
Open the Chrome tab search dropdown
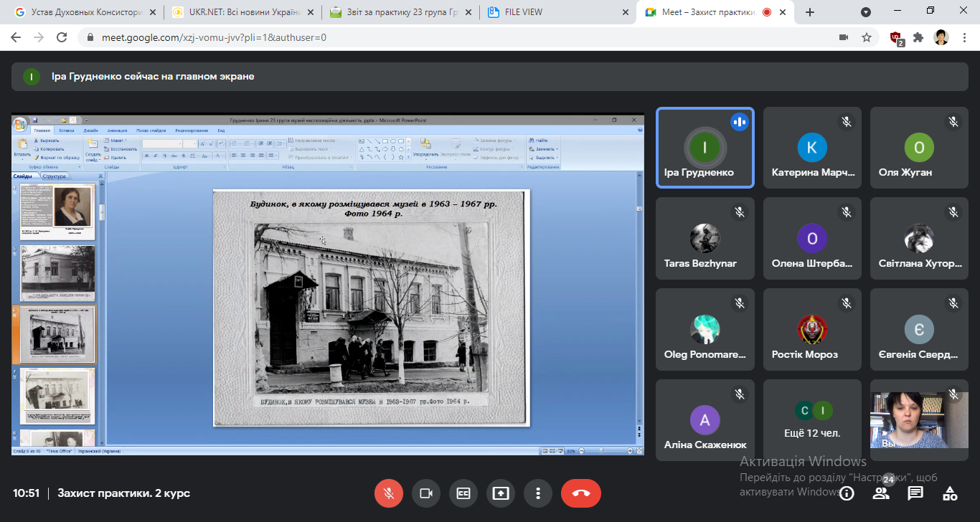pyautogui.click(x=866, y=12)
